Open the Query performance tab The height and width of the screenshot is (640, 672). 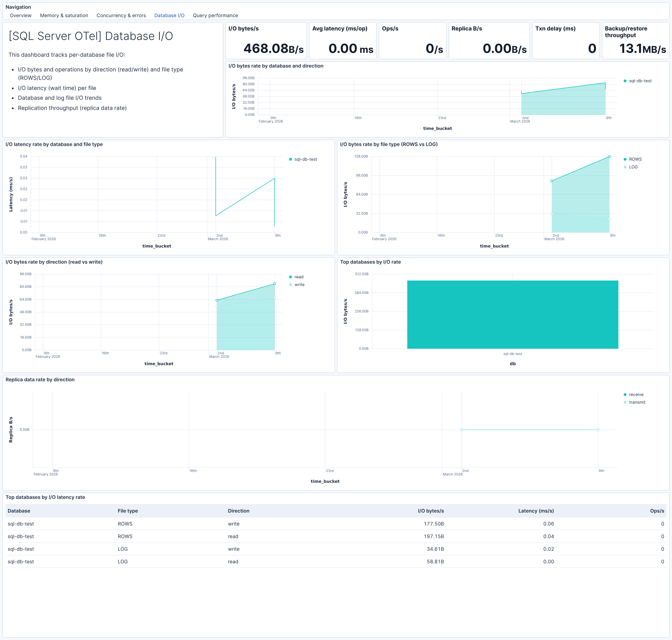click(215, 15)
